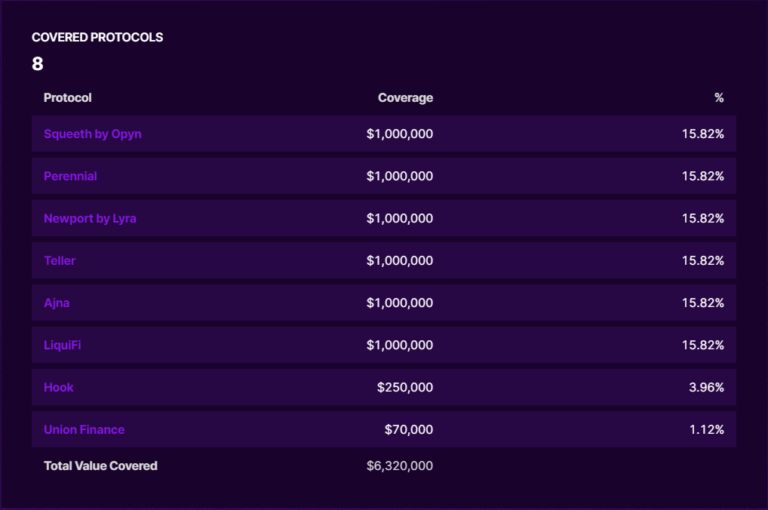This screenshot has height=510, width=768.
Task: Click Hook's $250,000 coverage amount
Action: point(405,387)
